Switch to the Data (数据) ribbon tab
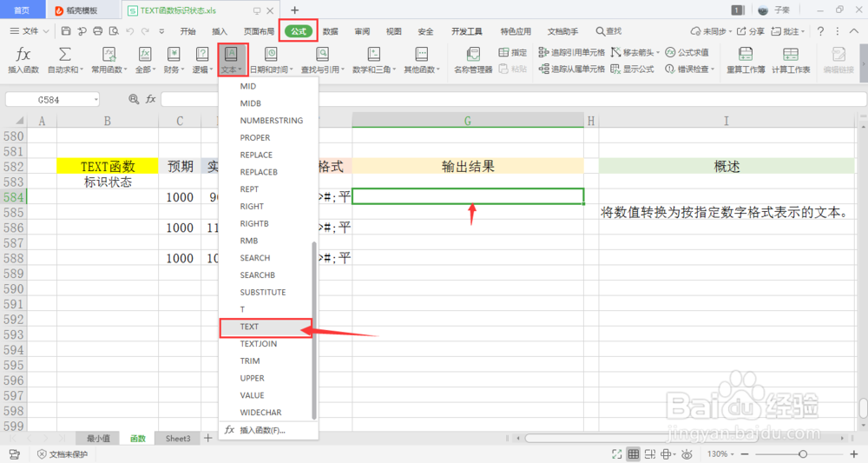This screenshot has height=463, width=868. tap(331, 31)
